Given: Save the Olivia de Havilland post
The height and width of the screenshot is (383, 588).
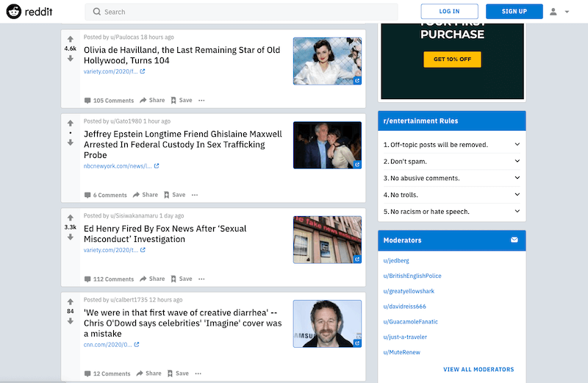Looking at the screenshot, I should [x=182, y=100].
